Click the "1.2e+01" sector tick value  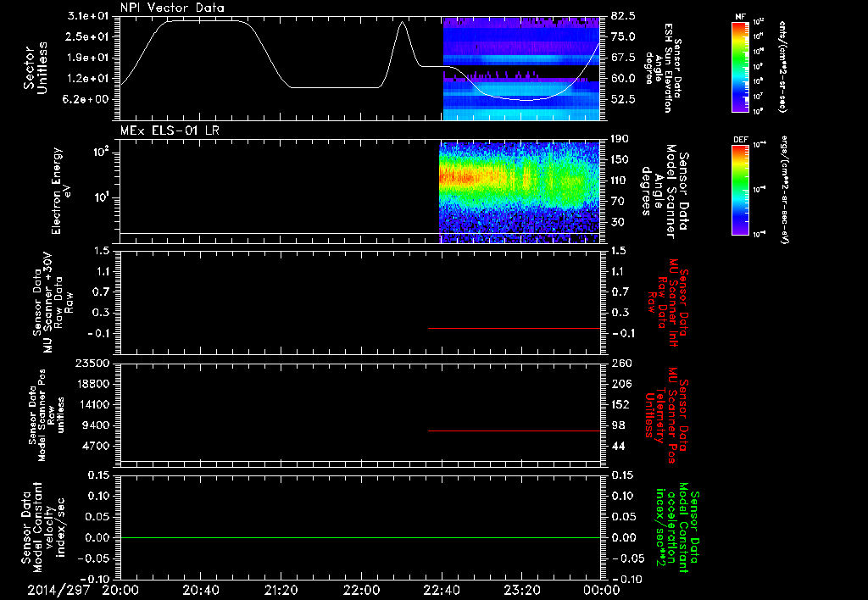tap(88, 79)
